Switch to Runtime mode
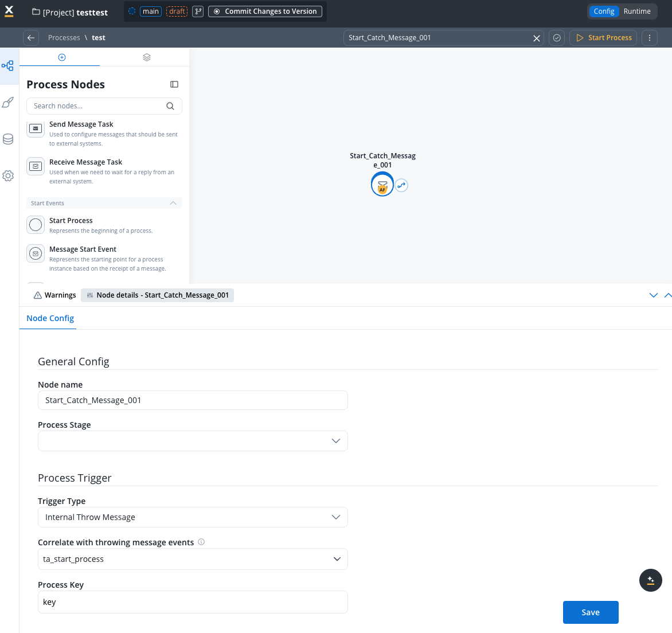672x633 pixels. (x=636, y=11)
